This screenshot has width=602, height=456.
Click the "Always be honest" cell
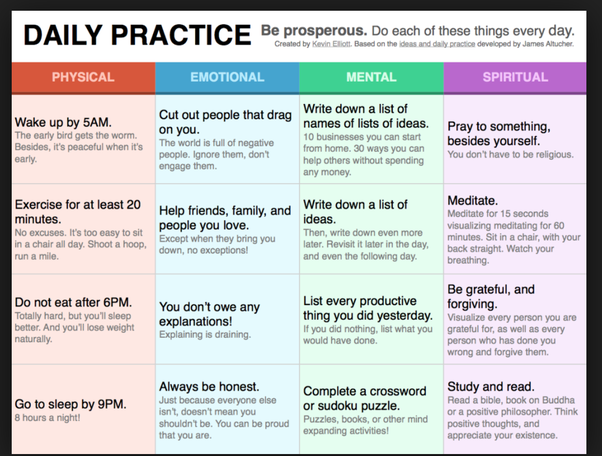226,409
